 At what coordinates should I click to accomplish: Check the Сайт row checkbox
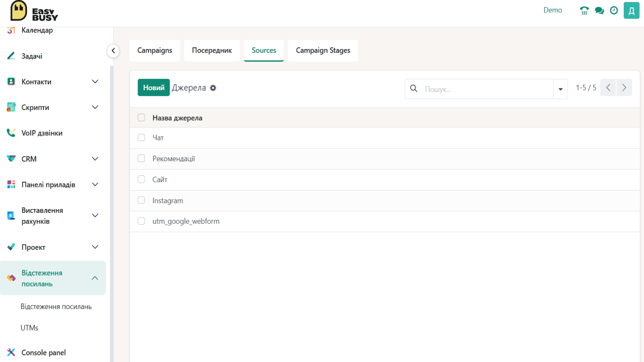point(141,179)
